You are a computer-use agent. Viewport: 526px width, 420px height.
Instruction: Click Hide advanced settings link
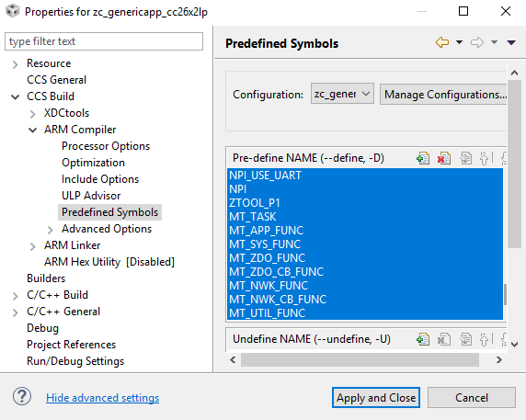click(103, 398)
